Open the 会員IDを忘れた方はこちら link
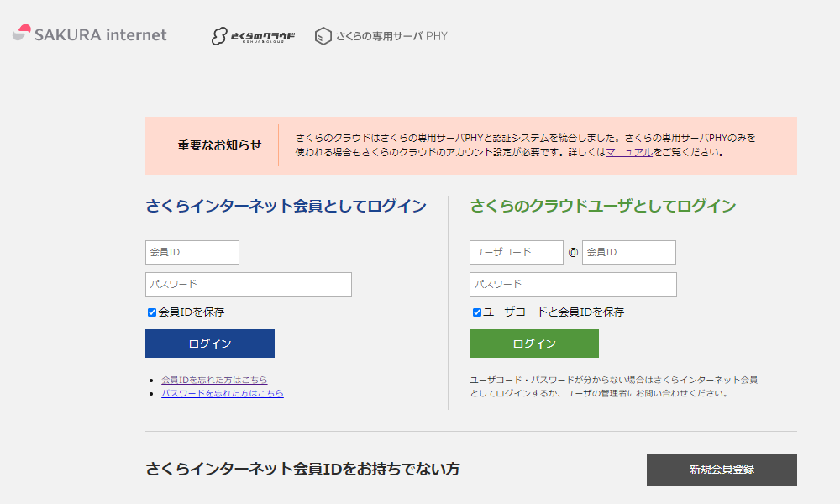The image size is (840, 504). (214, 380)
